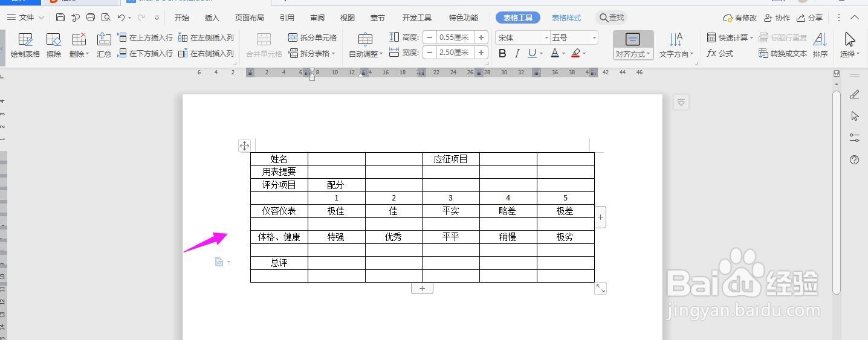
Task: Decrease row height with minus button
Action: click(x=430, y=37)
